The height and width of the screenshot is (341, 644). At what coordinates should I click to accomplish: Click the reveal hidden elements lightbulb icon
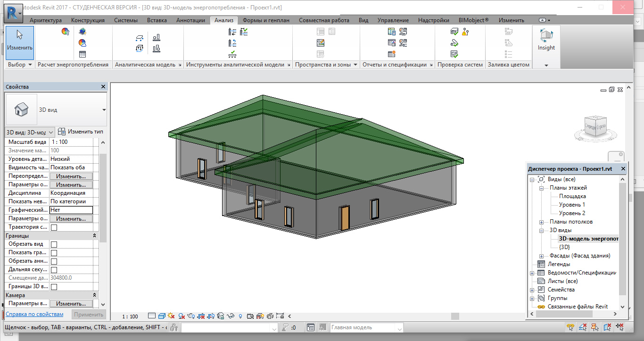[240, 316]
